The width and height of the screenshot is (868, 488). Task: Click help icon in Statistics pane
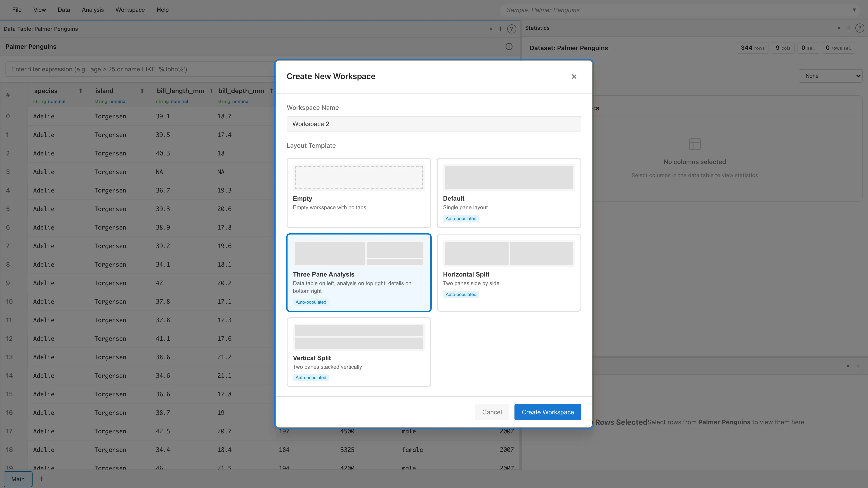[860, 28]
